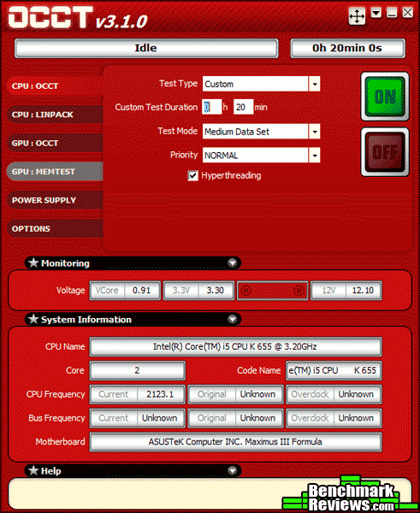The width and height of the screenshot is (420, 513).
Task: Open the dropdown arrow icon in title bar
Action: [x=376, y=13]
